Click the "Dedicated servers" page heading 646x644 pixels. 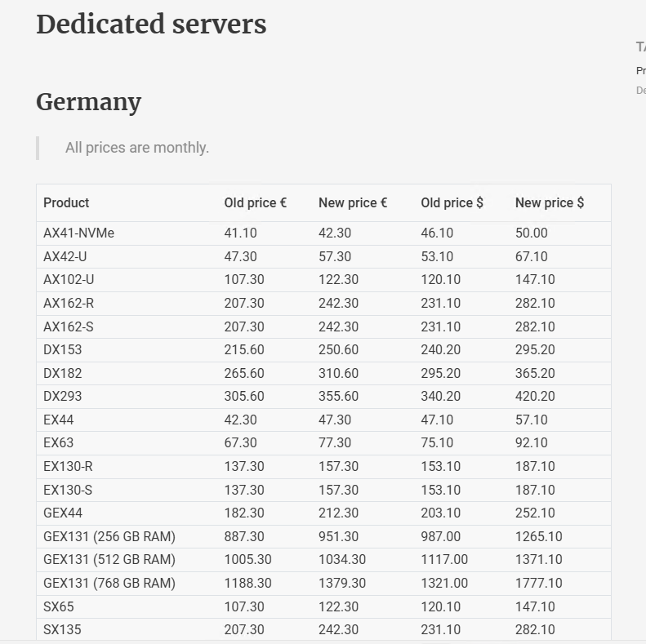[151, 24]
